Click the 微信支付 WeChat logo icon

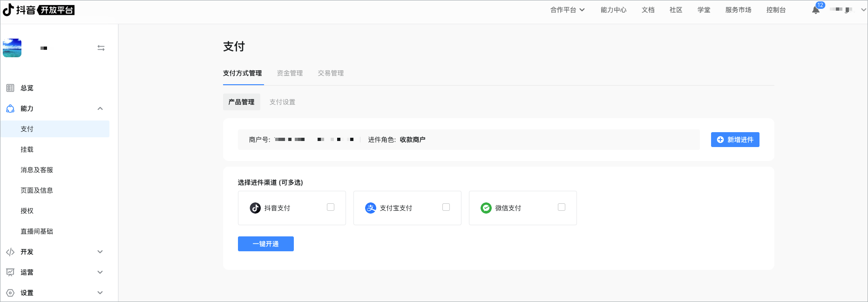click(486, 208)
